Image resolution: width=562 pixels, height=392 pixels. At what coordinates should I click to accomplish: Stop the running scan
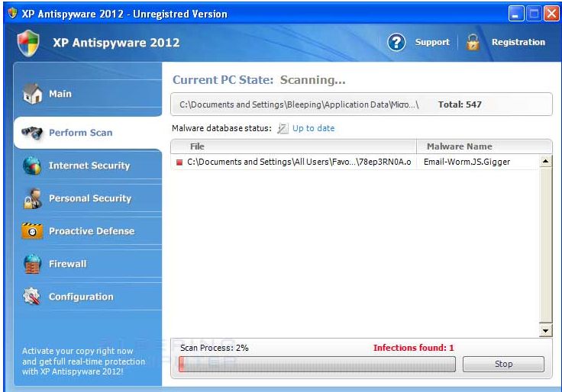(x=503, y=364)
